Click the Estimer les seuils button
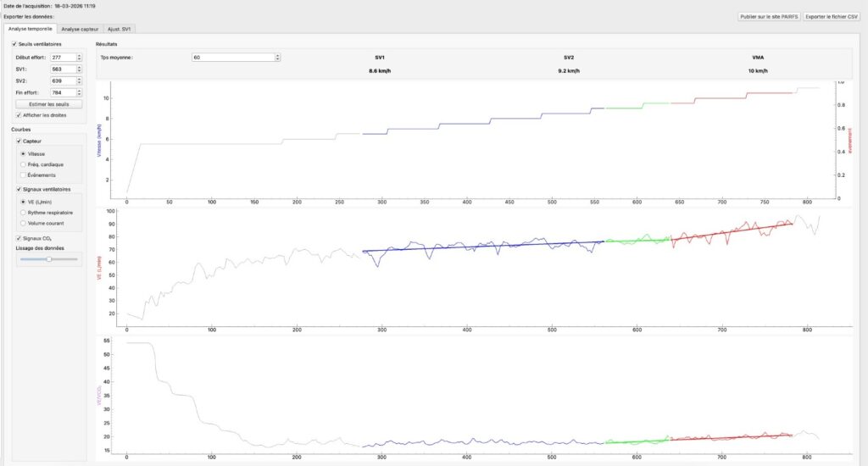This screenshot has height=466, width=868. 49,104
